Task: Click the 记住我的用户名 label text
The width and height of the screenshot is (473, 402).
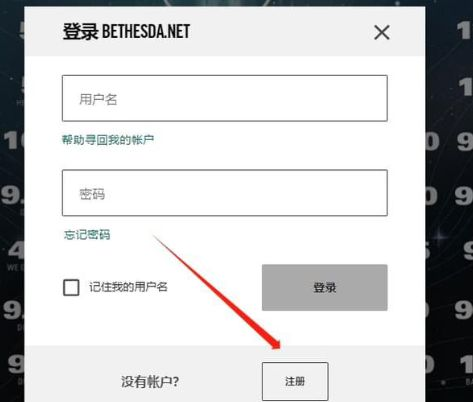Action: pos(128,287)
